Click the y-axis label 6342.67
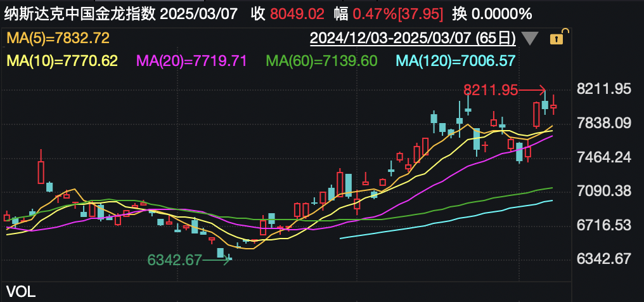 [x=603, y=259]
